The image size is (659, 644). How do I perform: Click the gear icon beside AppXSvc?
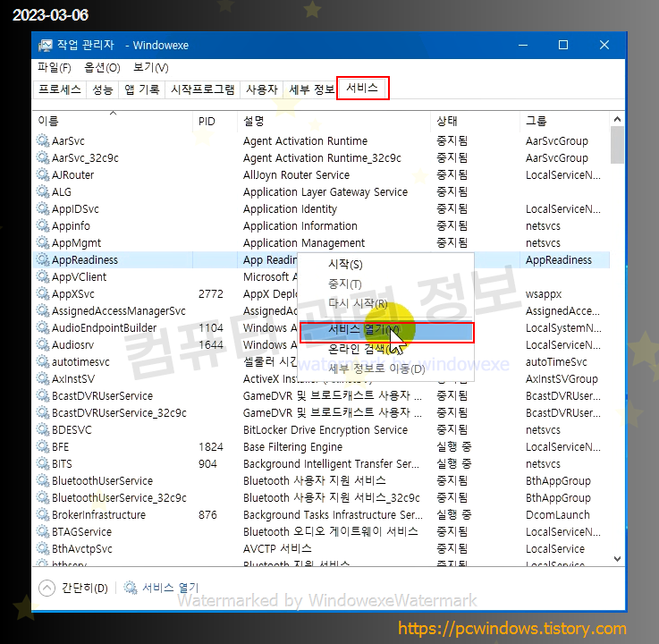click(42, 293)
